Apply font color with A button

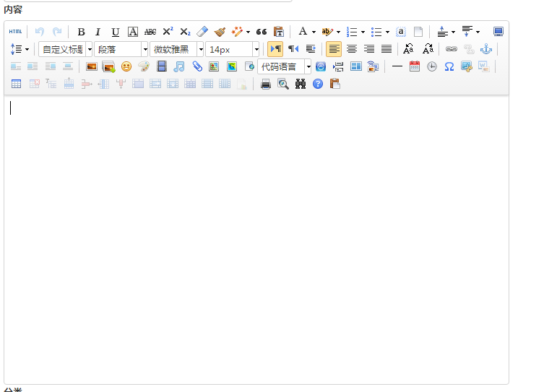[x=303, y=32]
